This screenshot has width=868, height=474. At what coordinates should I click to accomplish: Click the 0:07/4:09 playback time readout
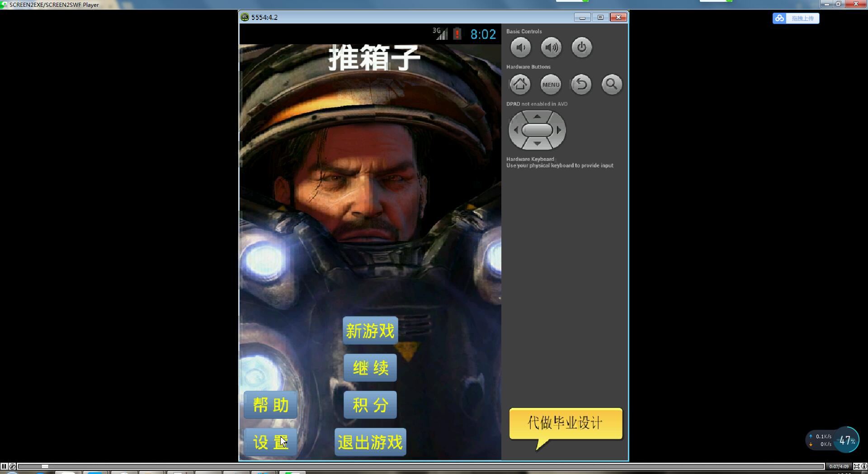(839, 466)
